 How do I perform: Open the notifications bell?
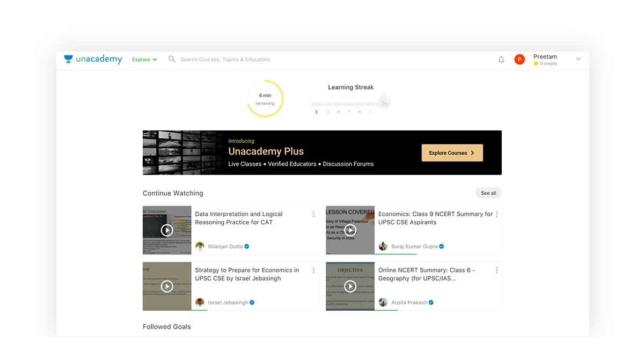pos(501,59)
